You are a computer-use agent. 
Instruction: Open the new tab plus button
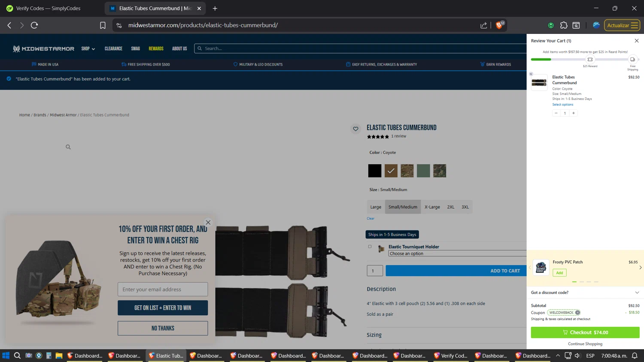(x=215, y=8)
